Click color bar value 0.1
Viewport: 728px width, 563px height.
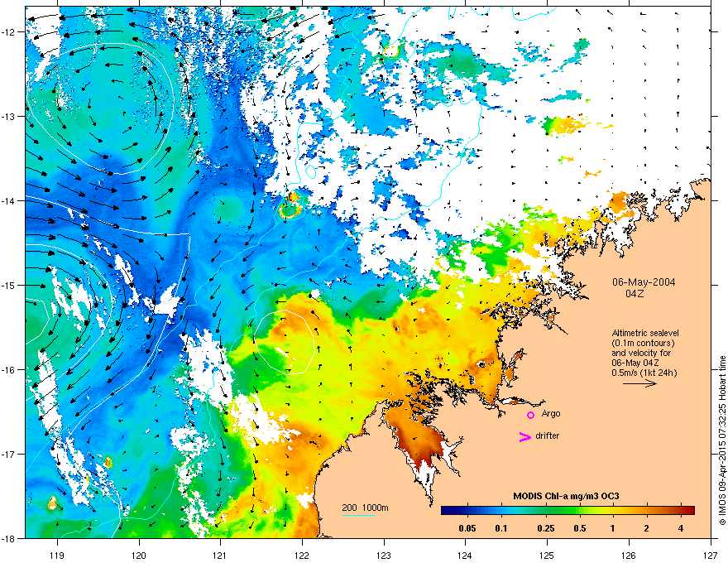(x=501, y=528)
